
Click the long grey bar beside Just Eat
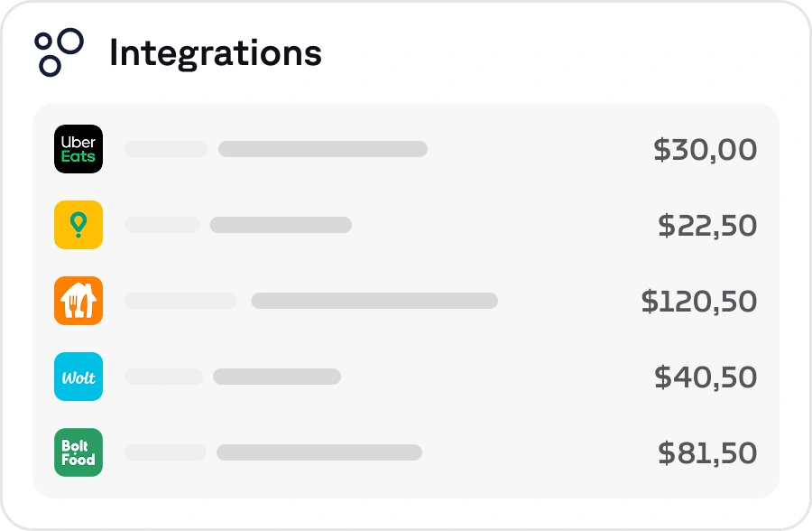pyautogui.click(x=374, y=301)
